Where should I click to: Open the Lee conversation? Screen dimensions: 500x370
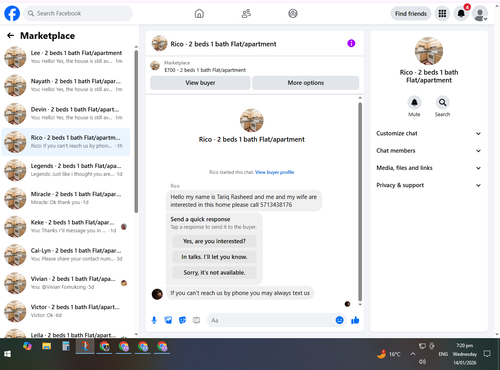[x=66, y=57]
